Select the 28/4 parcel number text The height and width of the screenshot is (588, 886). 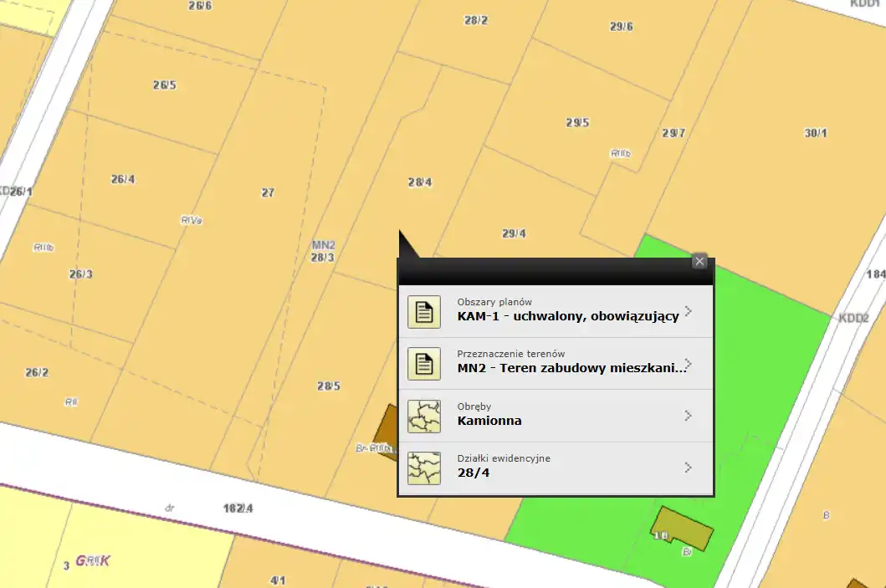pyautogui.click(x=474, y=473)
